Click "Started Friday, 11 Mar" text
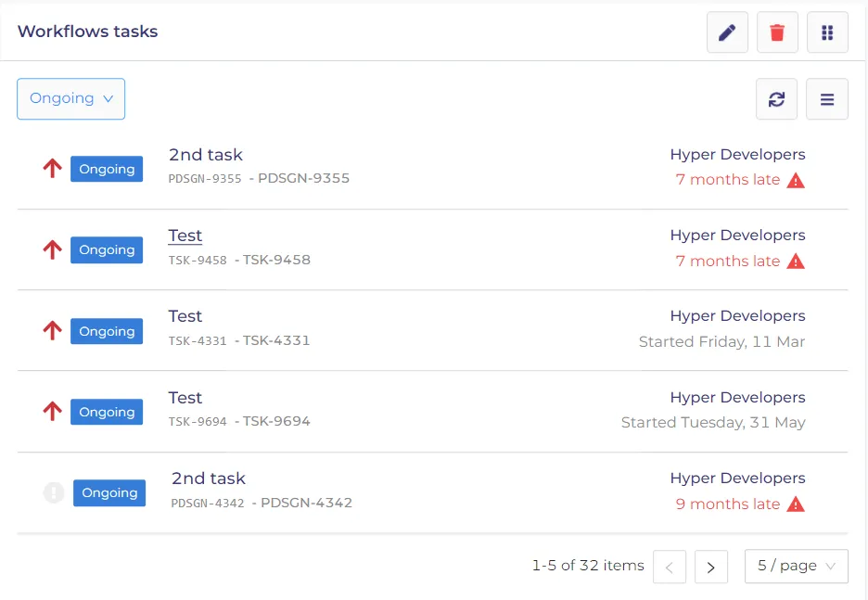The width and height of the screenshot is (868, 600). [721, 342]
